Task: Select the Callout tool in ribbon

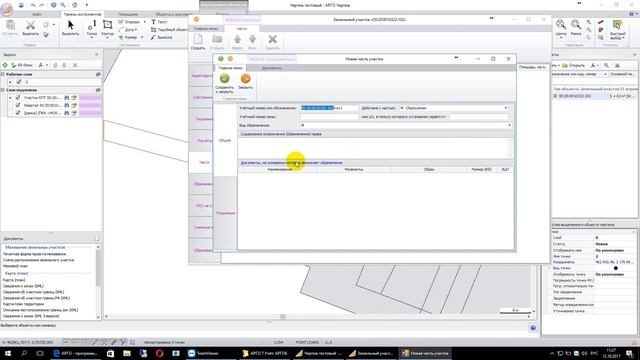Action: click(x=162, y=37)
